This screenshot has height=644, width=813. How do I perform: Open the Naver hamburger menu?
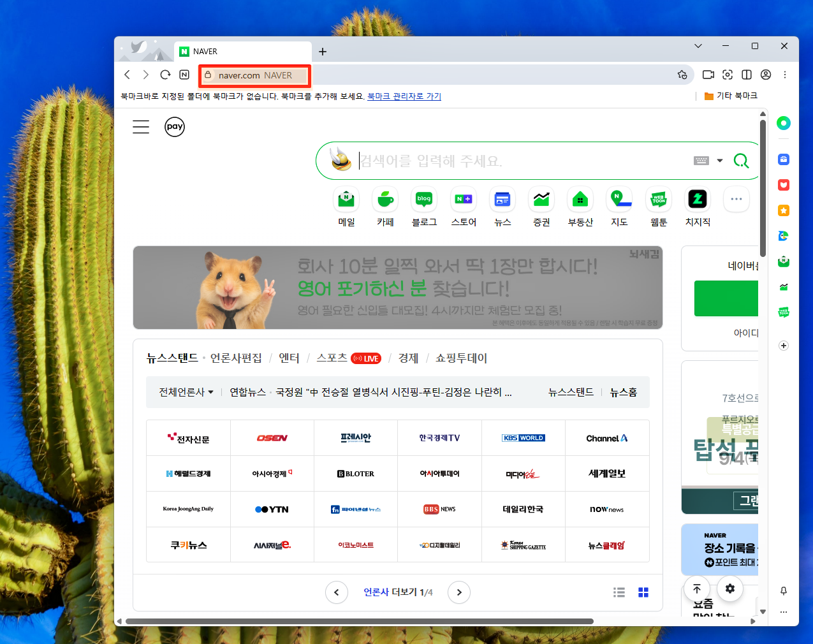(141, 127)
